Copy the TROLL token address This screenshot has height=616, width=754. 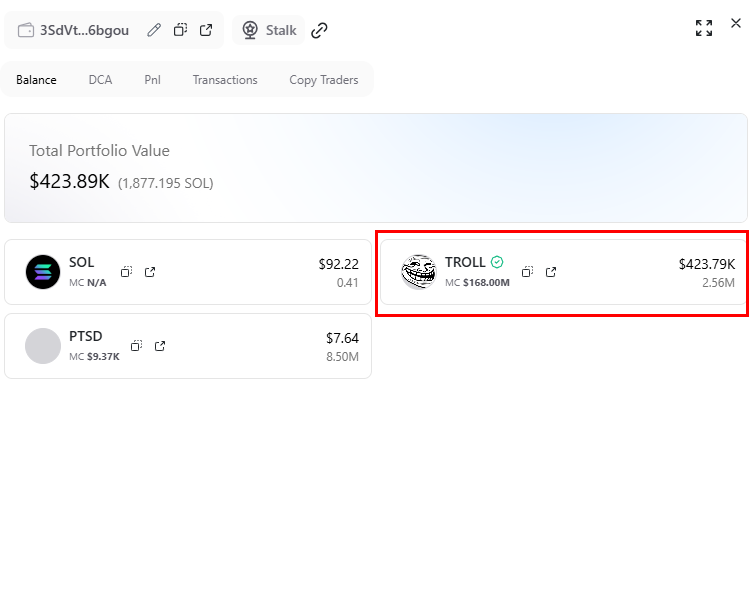click(527, 272)
